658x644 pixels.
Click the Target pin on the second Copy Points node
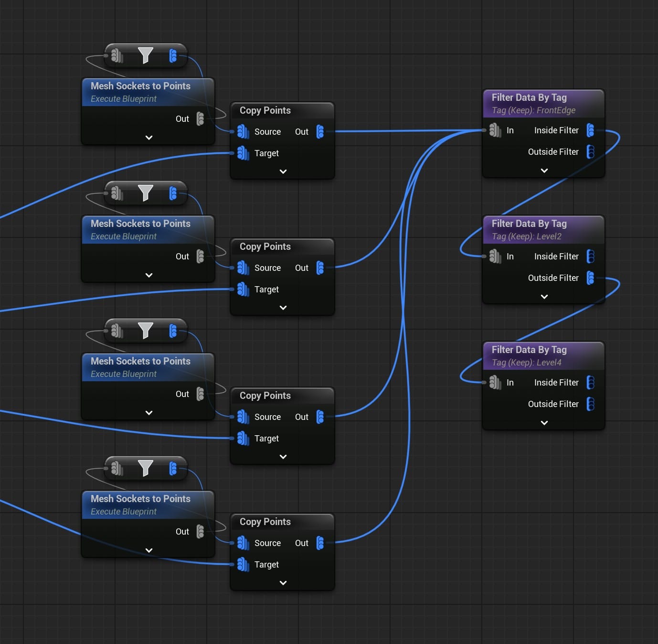[243, 290]
